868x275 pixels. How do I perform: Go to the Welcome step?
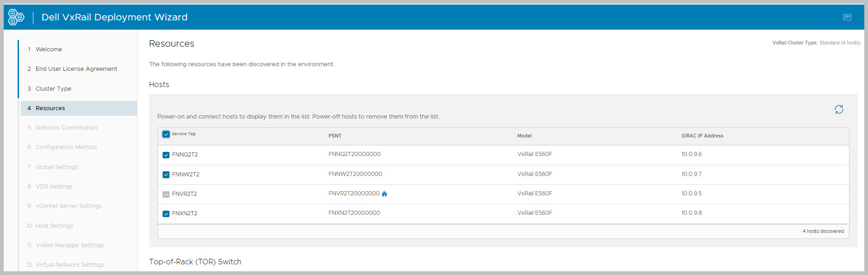[49, 50]
